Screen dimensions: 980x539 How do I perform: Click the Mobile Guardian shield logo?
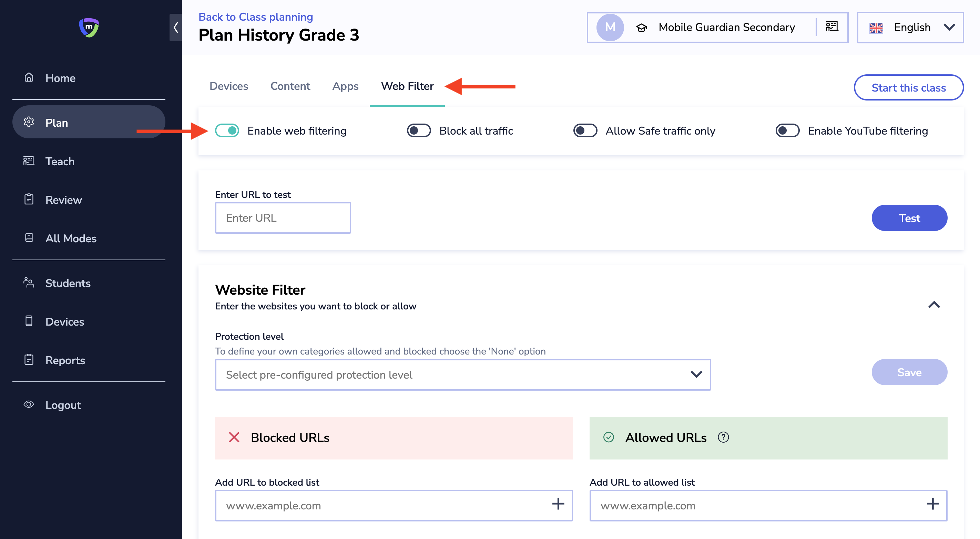click(89, 28)
